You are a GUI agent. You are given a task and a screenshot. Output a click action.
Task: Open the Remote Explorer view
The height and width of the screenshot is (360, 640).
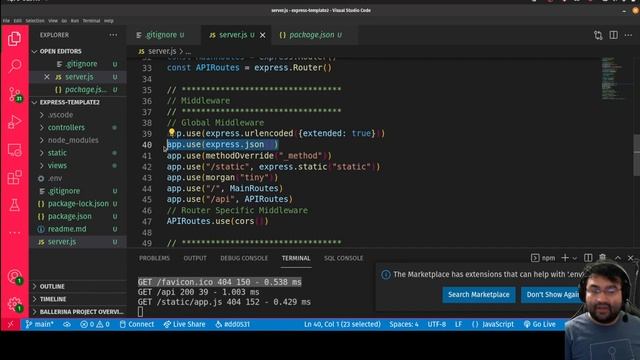(15, 150)
